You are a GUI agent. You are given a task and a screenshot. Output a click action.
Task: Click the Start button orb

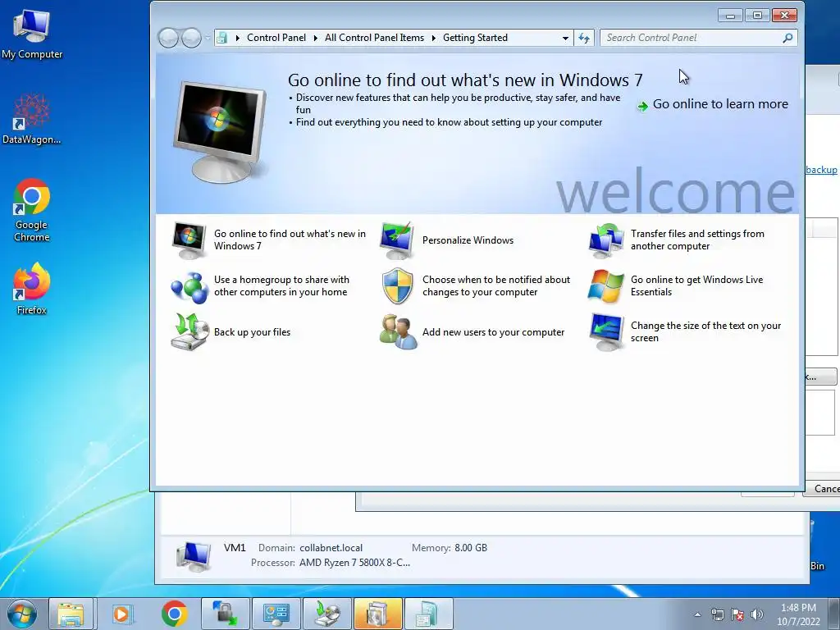click(22, 614)
